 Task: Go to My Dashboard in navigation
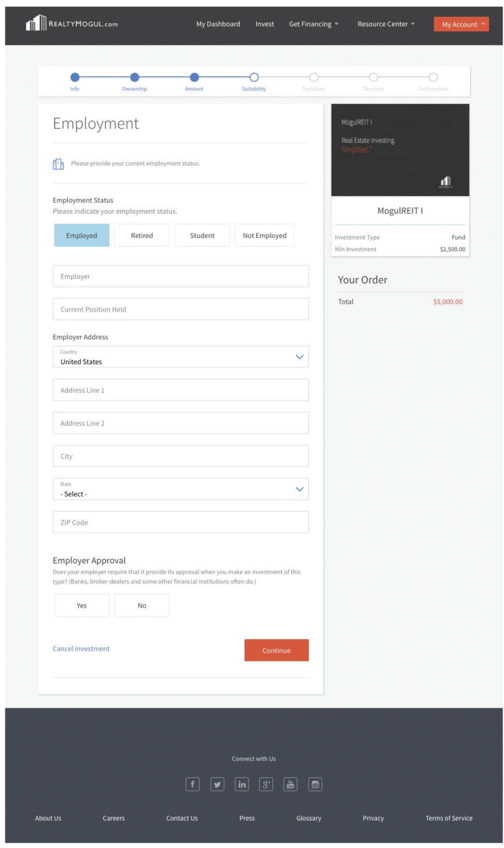[218, 24]
